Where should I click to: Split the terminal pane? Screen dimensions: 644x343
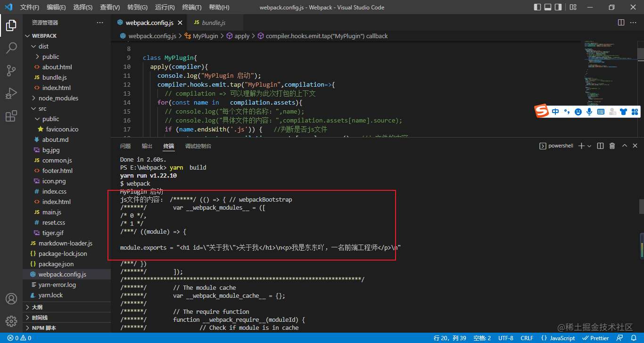[600, 146]
